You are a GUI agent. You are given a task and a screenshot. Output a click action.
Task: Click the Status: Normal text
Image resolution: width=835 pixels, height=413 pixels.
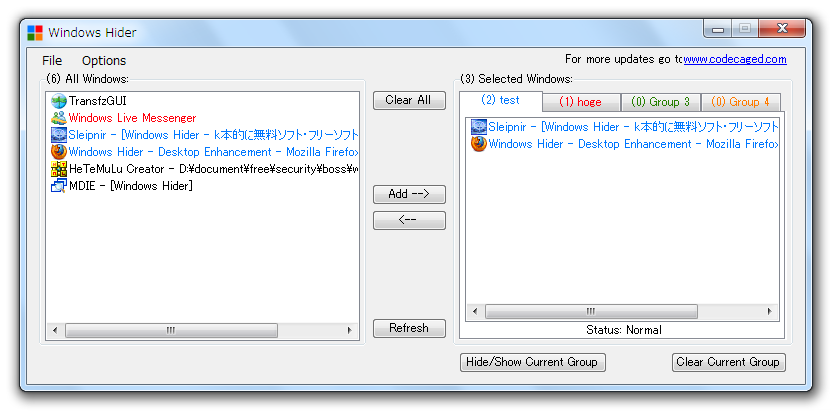click(624, 331)
